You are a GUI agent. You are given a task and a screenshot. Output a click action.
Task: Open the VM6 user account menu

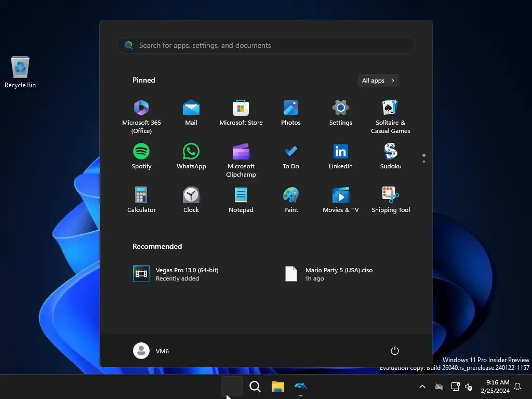[151, 351]
